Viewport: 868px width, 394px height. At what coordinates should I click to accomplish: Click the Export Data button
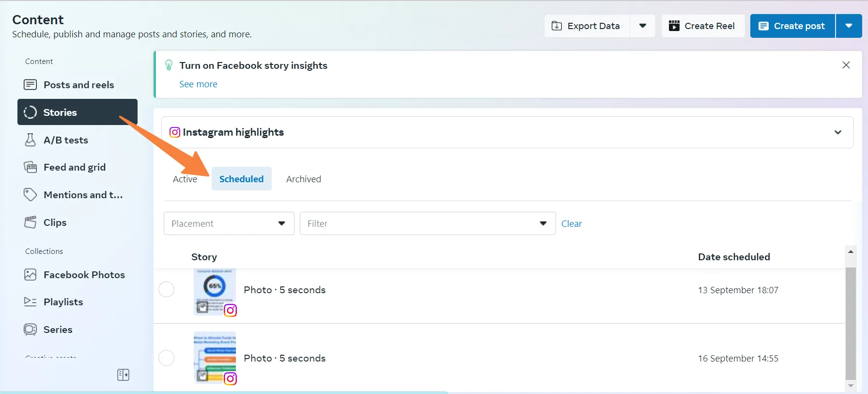pos(587,26)
